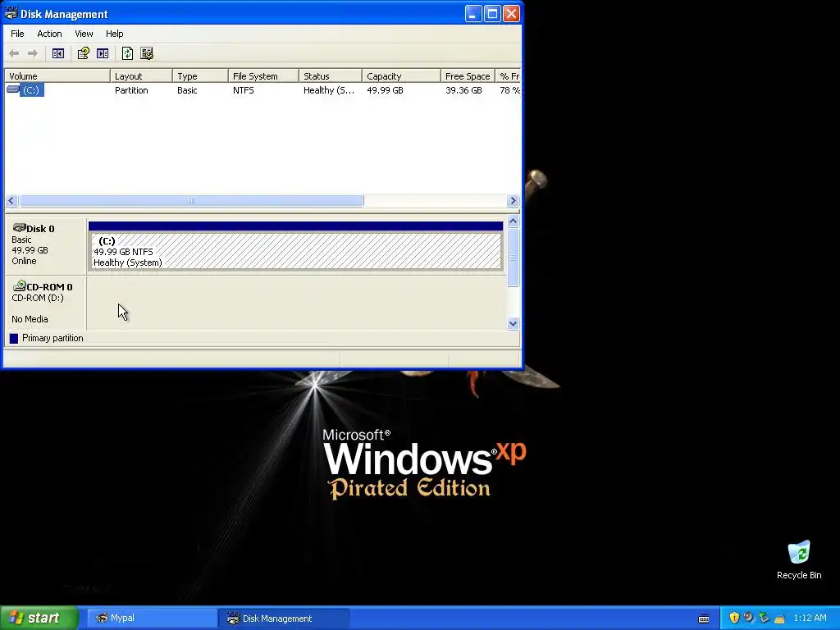Viewport: 840px width, 630px height.
Task: Click the Partition layout cell
Action: pos(131,90)
